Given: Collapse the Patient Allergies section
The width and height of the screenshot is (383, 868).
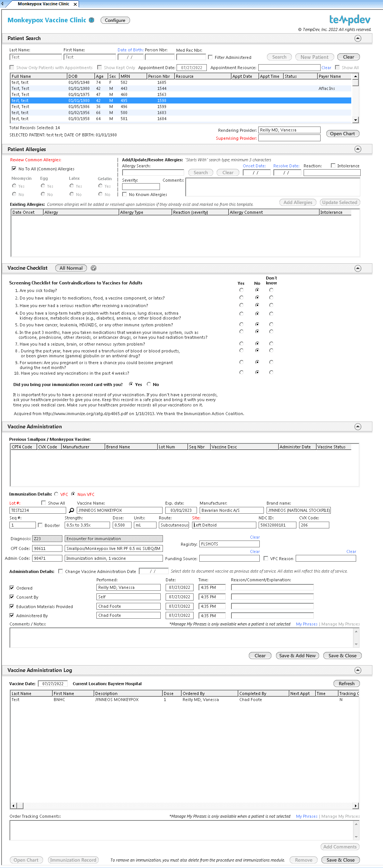Looking at the screenshot, I should pyautogui.click(x=358, y=149).
